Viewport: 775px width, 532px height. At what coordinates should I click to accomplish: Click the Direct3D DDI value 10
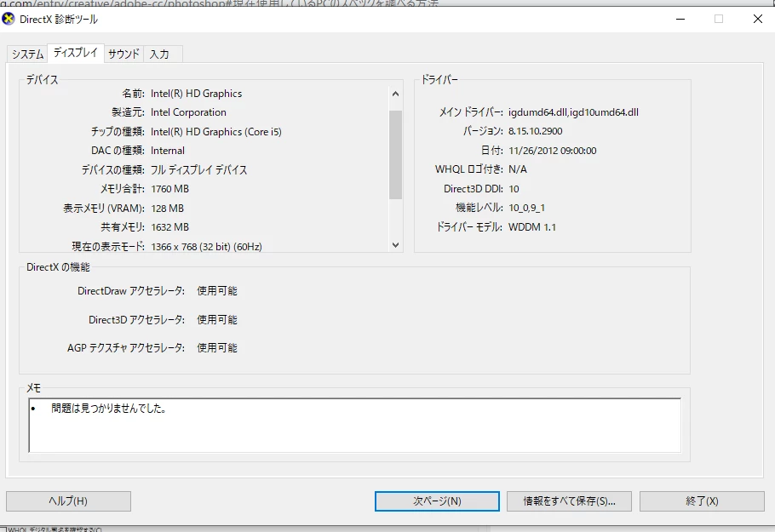pyautogui.click(x=514, y=189)
